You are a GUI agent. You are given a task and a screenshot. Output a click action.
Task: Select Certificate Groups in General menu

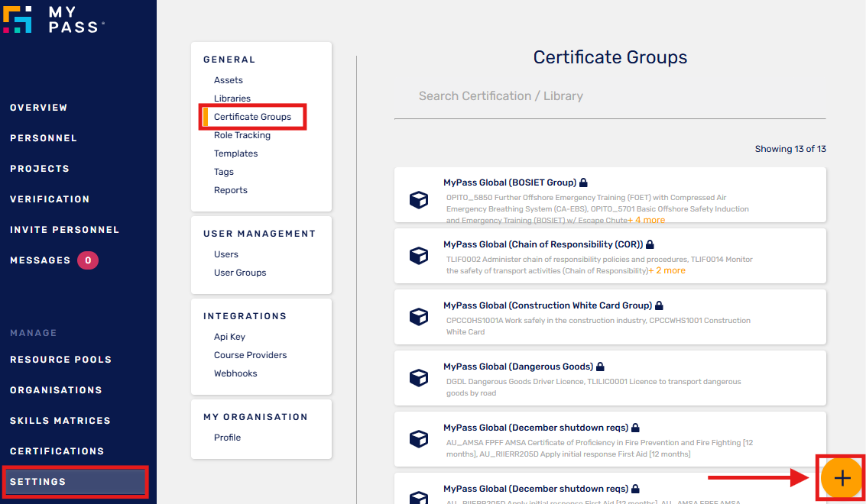click(x=252, y=117)
